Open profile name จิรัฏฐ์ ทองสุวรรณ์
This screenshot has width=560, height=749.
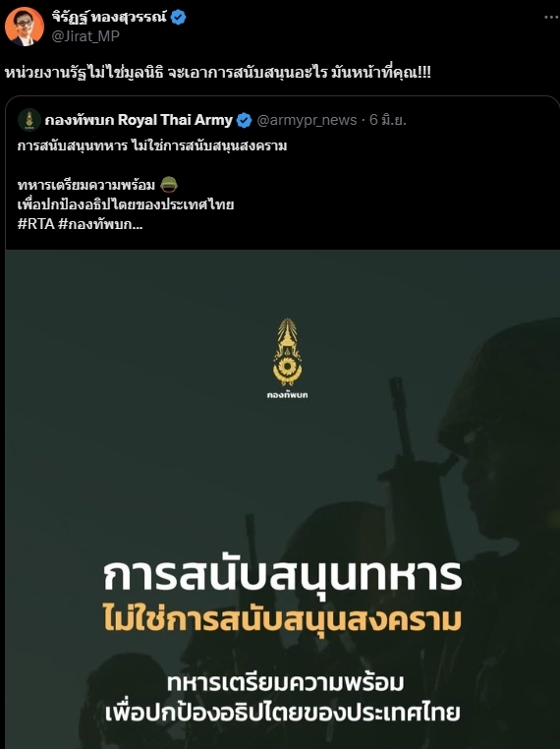110,17
